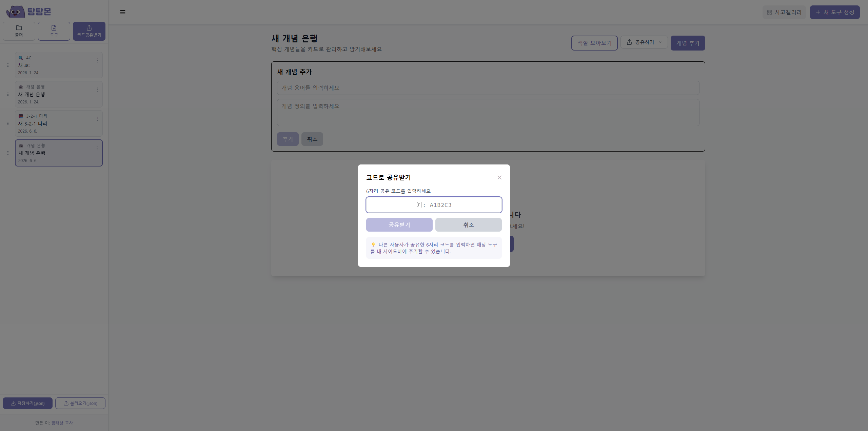Screen dimensions: 868x431
Task: Click 취소 in the 새 개념 추가 form
Action: (x=312, y=139)
